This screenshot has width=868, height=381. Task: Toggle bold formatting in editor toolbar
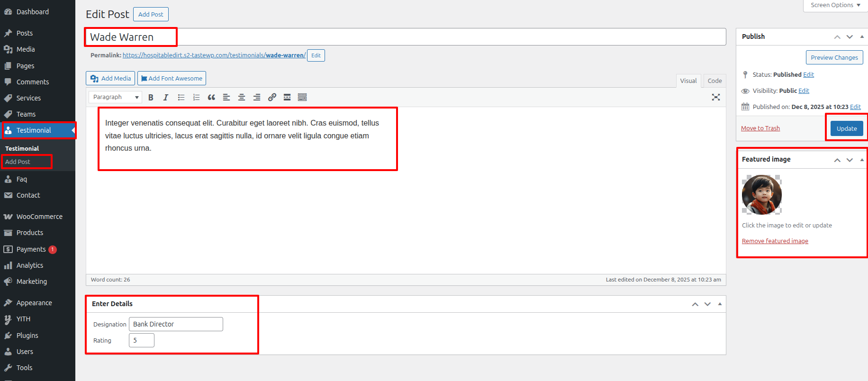(151, 97)
